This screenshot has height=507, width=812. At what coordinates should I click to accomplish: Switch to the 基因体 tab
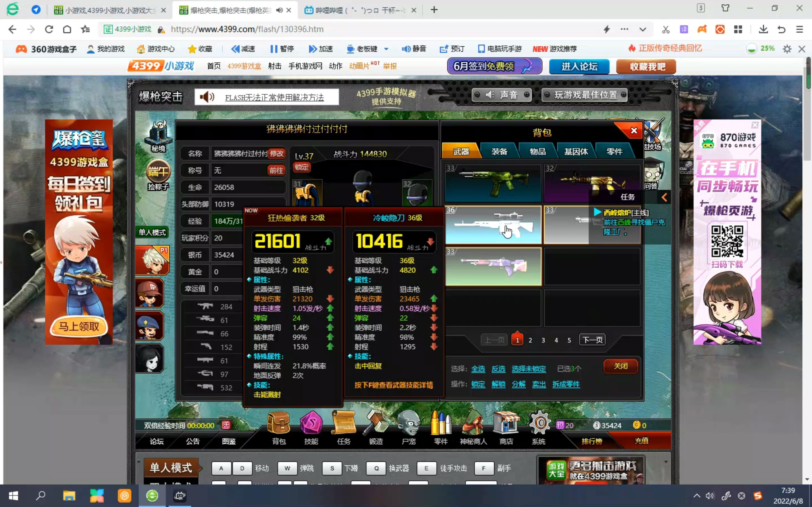coord(576,152)
